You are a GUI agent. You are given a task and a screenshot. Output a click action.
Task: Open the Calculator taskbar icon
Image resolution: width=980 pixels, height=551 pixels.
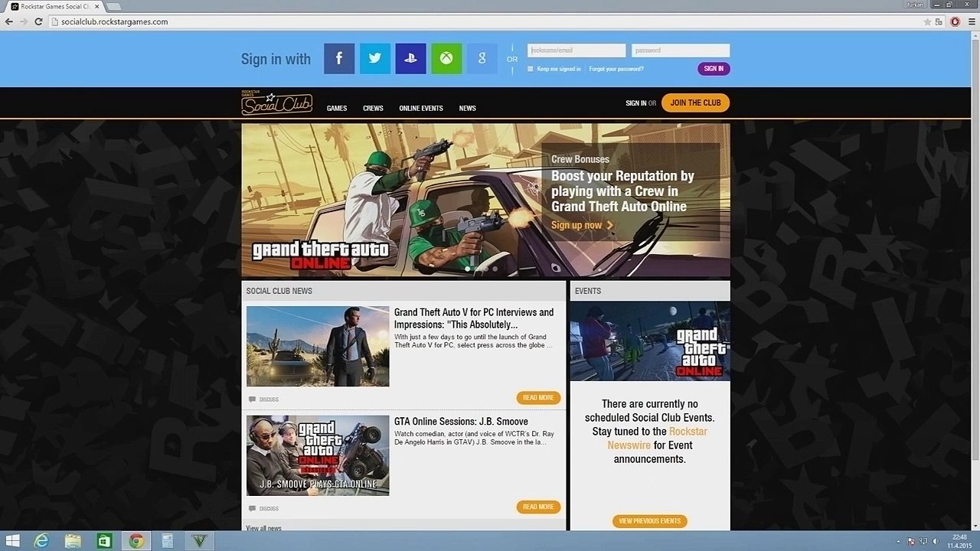click(167, 541)
